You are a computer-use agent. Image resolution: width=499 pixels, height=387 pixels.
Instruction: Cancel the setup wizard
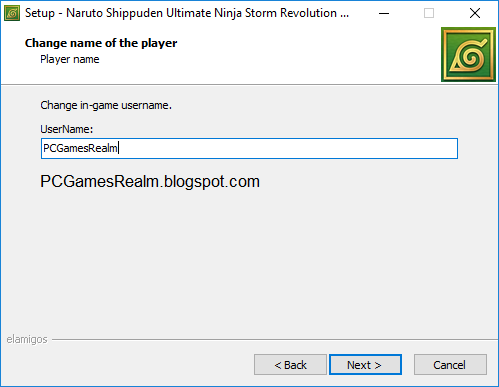pyautogui.click(x=450, y=365)
